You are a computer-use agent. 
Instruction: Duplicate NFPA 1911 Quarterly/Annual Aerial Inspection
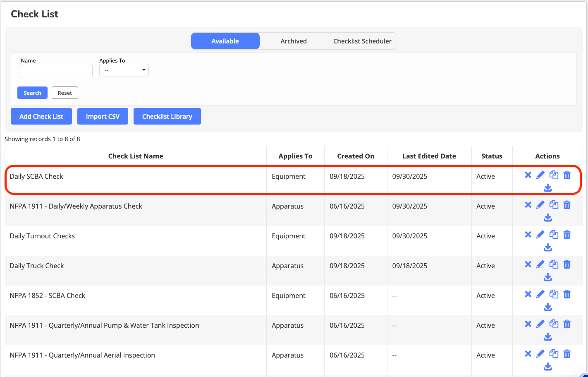554,354
